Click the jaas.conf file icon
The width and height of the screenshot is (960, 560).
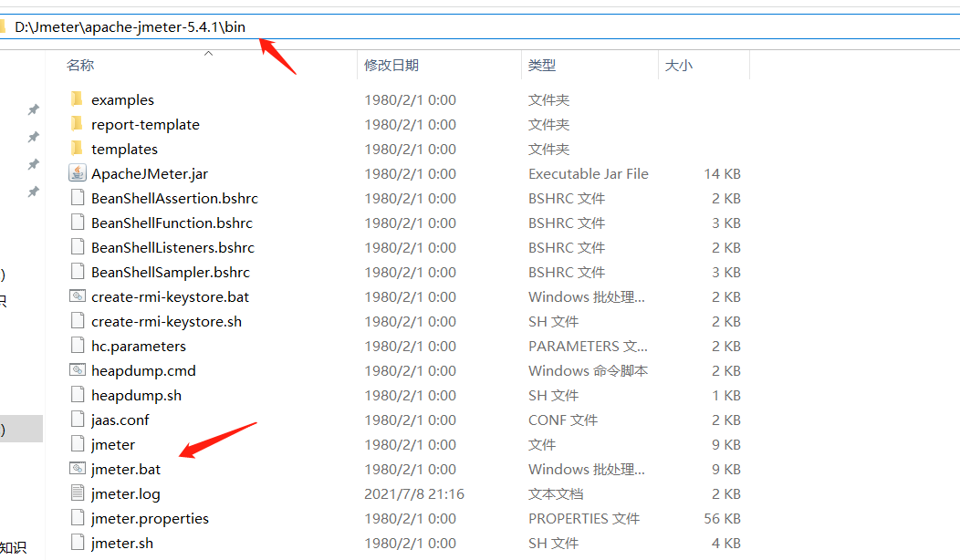point(78,420)
